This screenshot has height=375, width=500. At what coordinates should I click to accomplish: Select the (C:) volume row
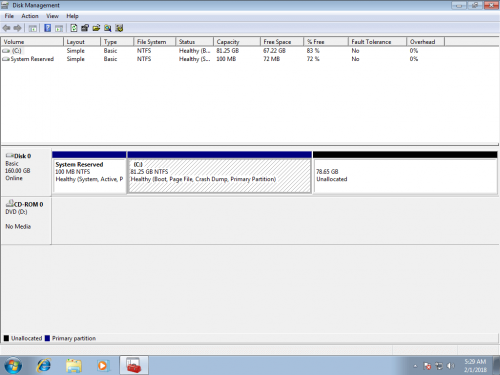coord(222,51)
